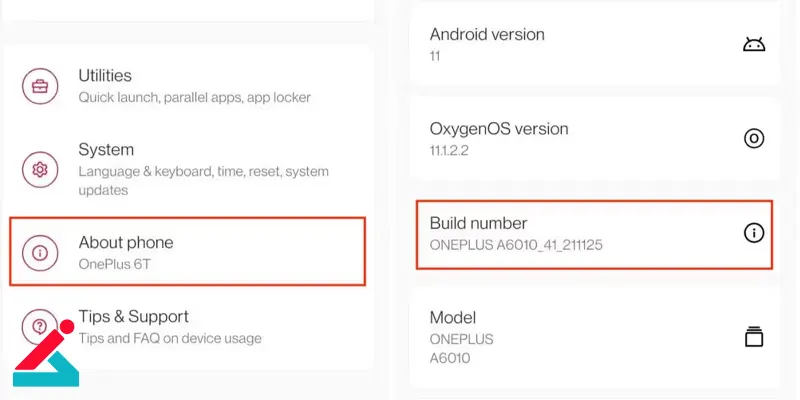The height and width of the screenshot is (400, 800).
Task: Open Tips & Support label
Action: point(133,317)
